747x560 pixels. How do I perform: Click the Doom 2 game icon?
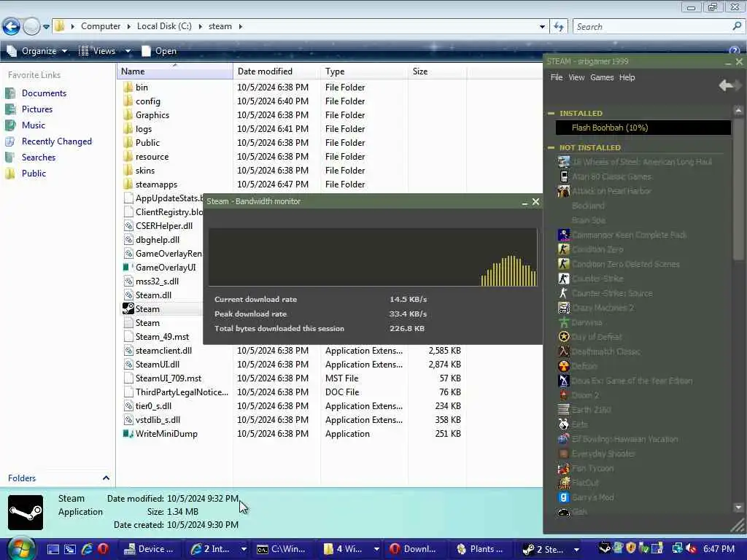(564, 395)
